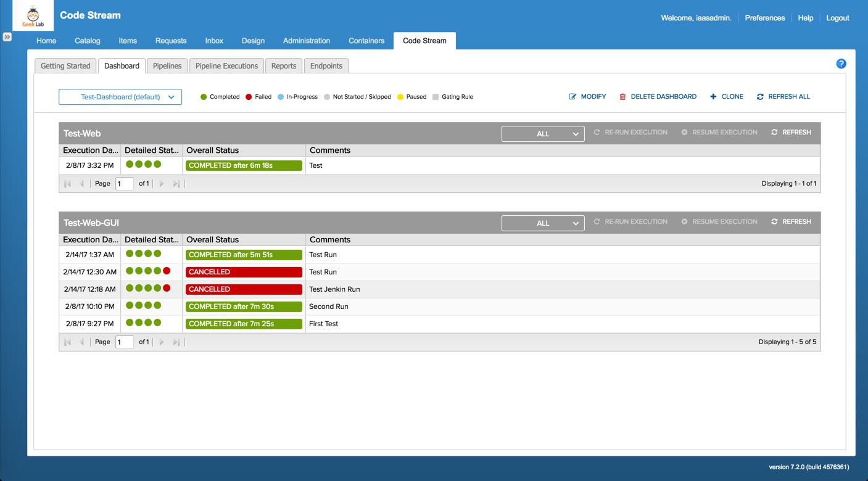Click the Page number input for Test-Web-GUI
868x481 pixels.
[x=125, y=341]
